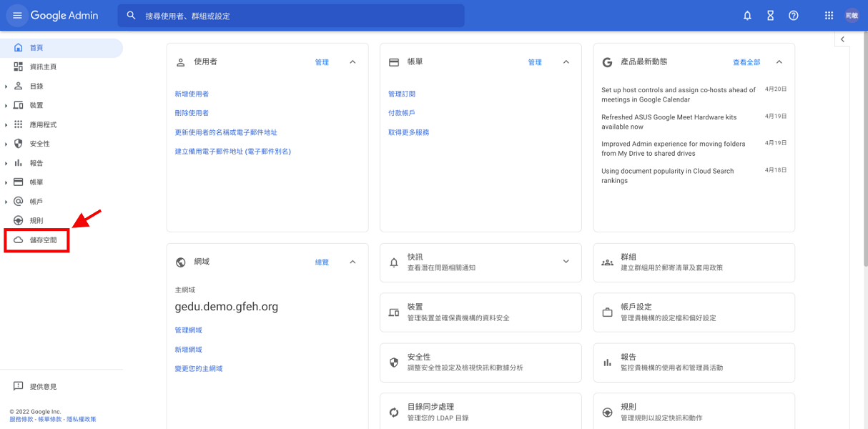Click the 帳單 card icon in sidebar
Viewport: 868px width, 429px height.
(x=19, y=182)
